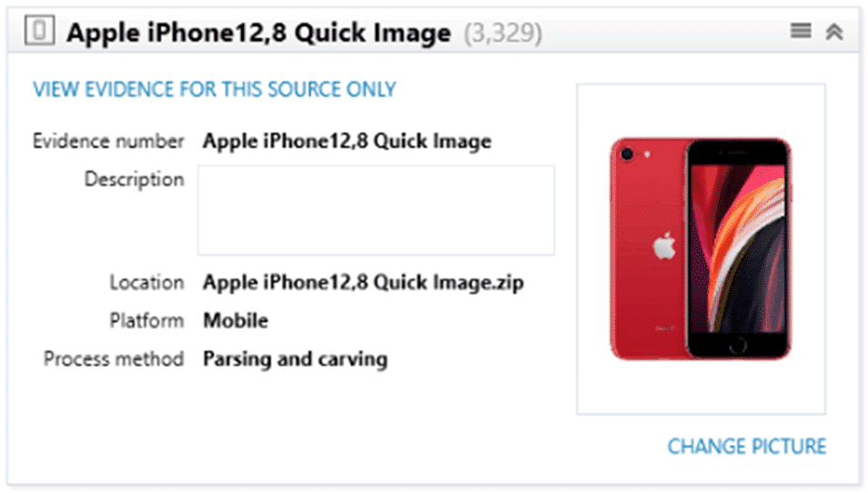Screen dimensions: 868x493
Task: Select the red iPhone picture thumbnail
Action: [x=701, y=249]
